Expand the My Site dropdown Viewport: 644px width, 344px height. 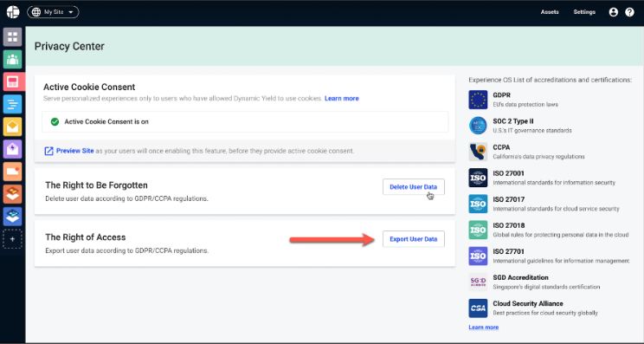tap(53, 12)
